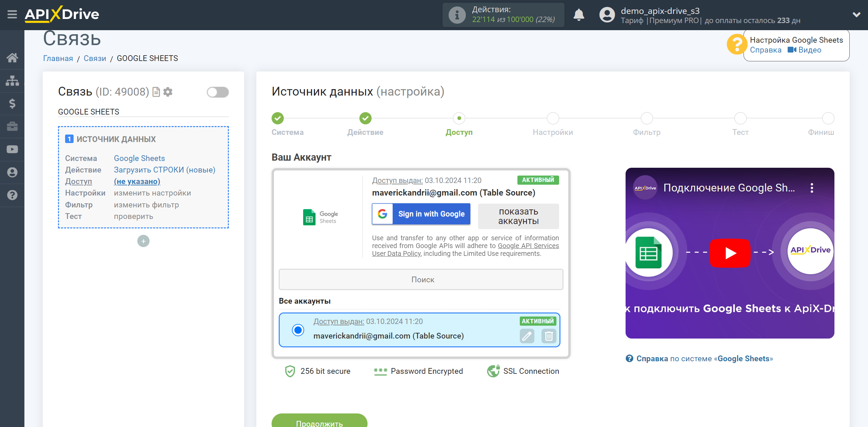Click показать аккаунты button

(518, 216)
